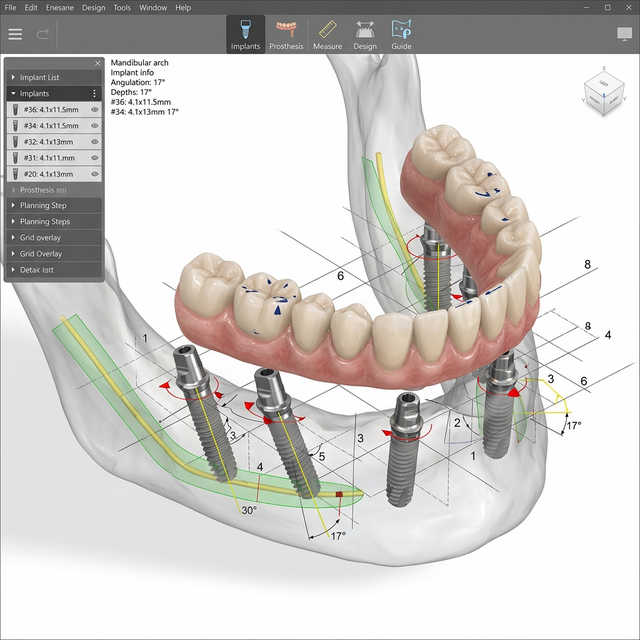Hide implant #32 with eye icon
Viewport: 640px width, 640px height.
coord(95,142)
